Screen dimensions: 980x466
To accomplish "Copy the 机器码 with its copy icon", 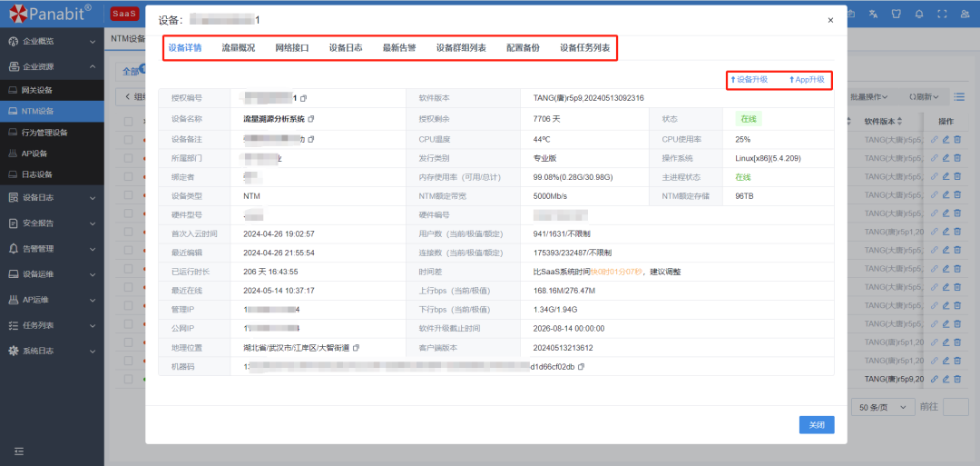I will pos(582,367).
